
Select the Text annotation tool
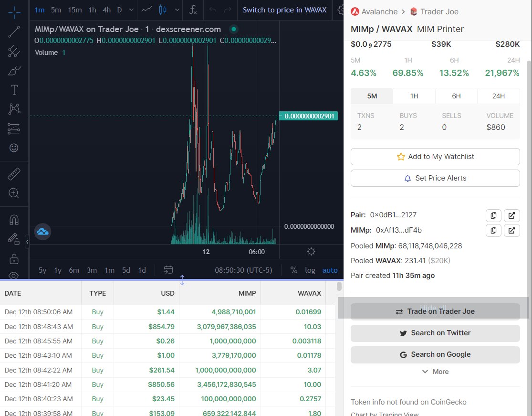(14, 90)
